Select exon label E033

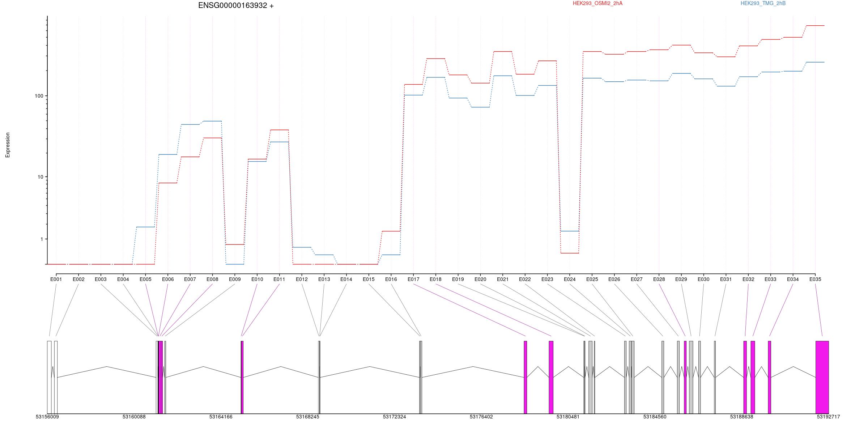click(770, 279)
